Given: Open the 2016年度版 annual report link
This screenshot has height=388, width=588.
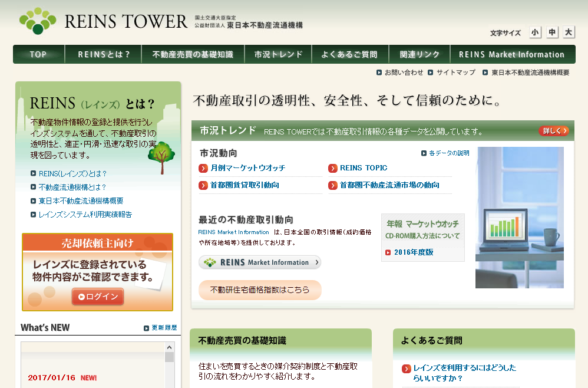Looking at the screenshot, I should coord(414,252).
